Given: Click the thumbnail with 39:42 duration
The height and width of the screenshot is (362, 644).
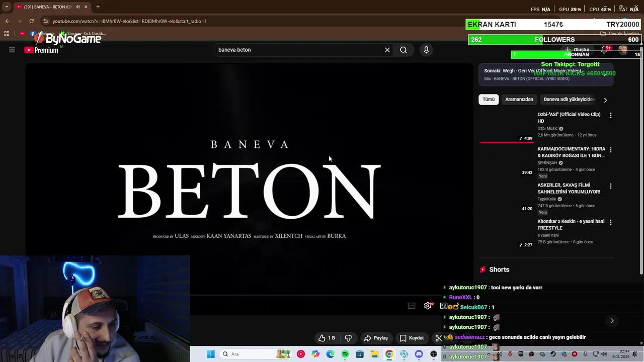Looking at the screenshot, I should coord(506,161).
